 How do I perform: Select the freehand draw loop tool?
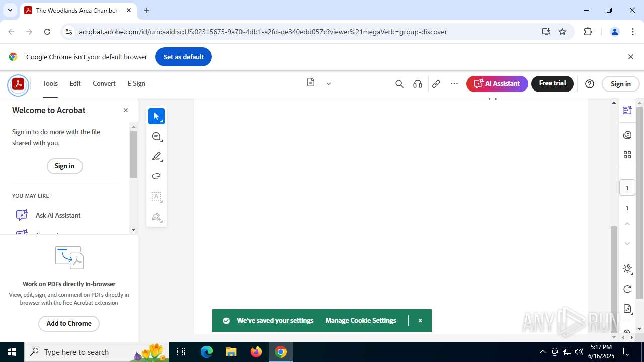click(x=156, y=176)
